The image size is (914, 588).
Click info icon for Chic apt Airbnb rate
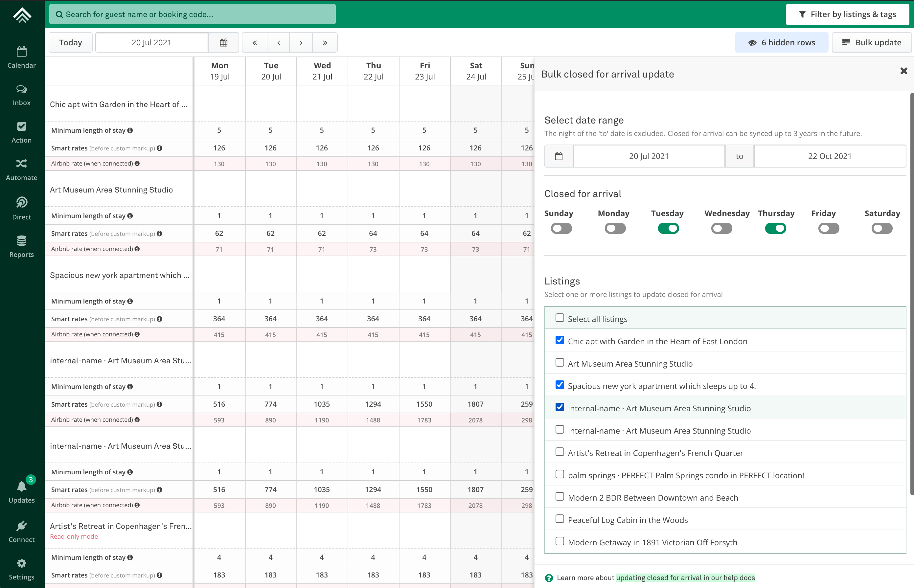[137, 163]
